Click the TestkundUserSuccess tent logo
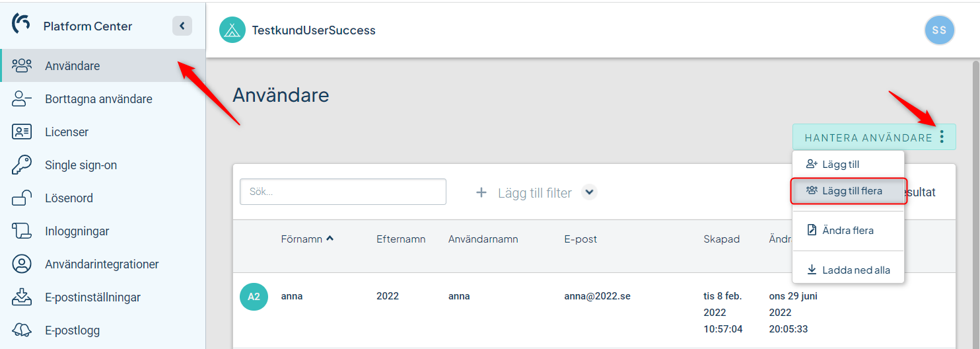The image size is (980, 349). click(232, 30)
